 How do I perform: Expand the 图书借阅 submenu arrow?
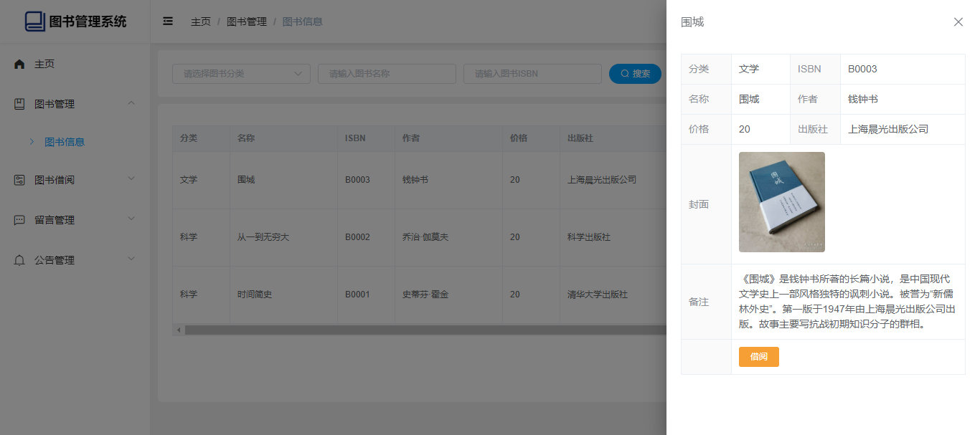coord(131,179)
